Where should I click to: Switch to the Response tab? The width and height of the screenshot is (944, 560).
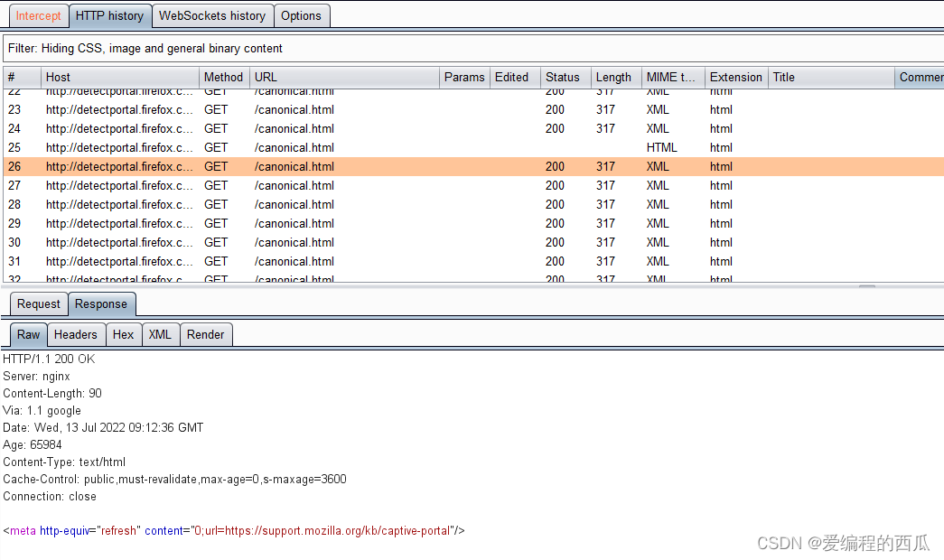tap(101, 304)
